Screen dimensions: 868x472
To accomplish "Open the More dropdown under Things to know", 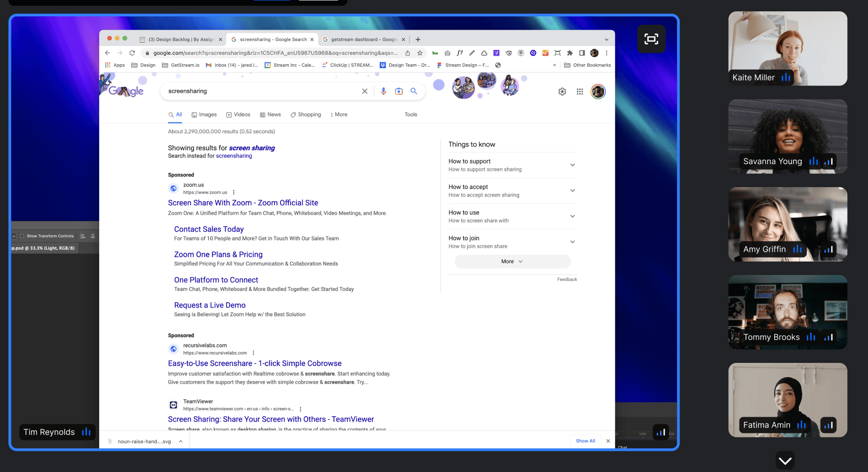I will [512, 261].
